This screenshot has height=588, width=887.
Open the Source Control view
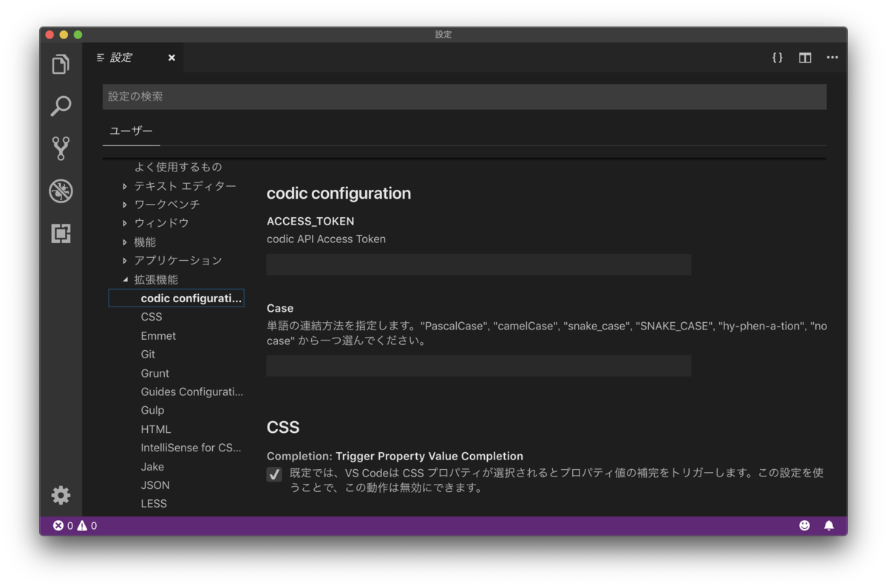coord(61,147)
